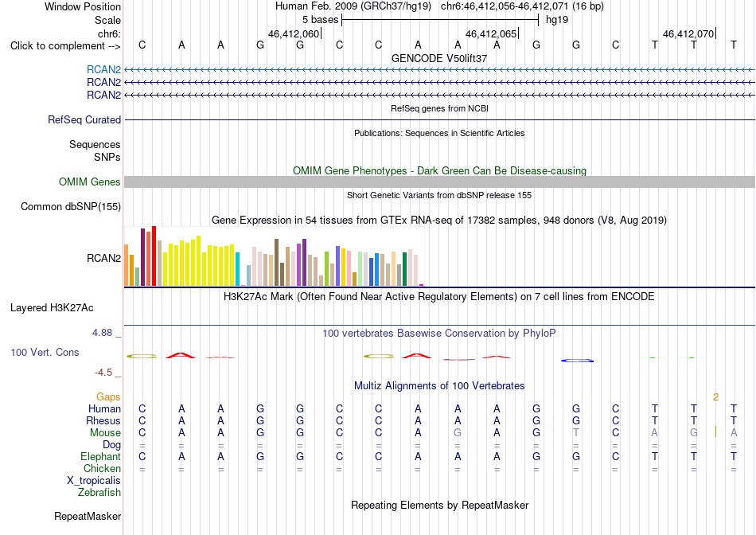Select the Mouse species label
756x535 pixels.
click(x=105, y=433)
